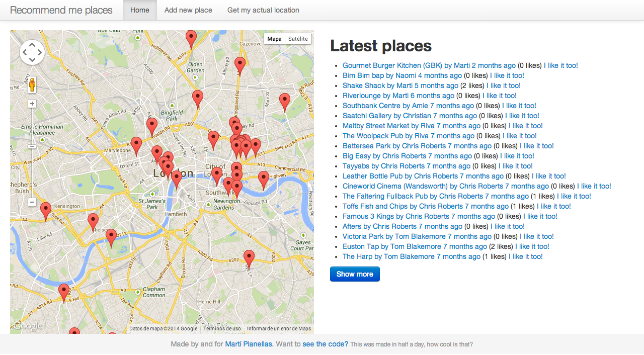Click the red marker near Marylebone
Screen dimensions: 644x355
point(136,146)
